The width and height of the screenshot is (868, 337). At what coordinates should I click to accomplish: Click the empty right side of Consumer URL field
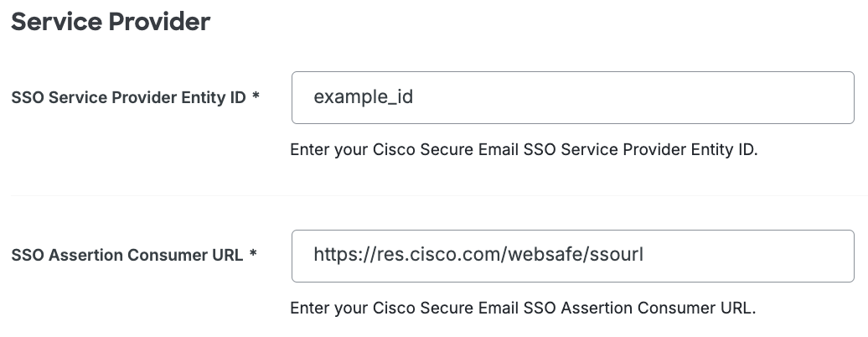click(754, 256)
